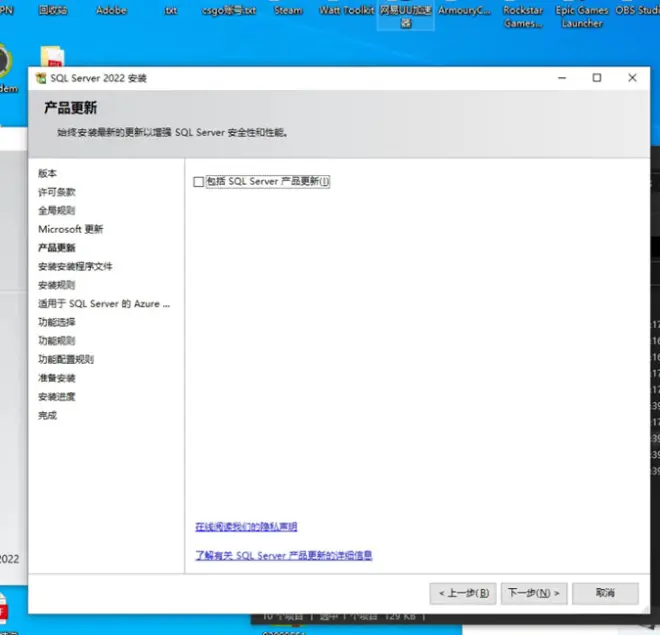
Task: Click the 下一步(N) > button
Action: pyautogui.click(x=534, y=593)
